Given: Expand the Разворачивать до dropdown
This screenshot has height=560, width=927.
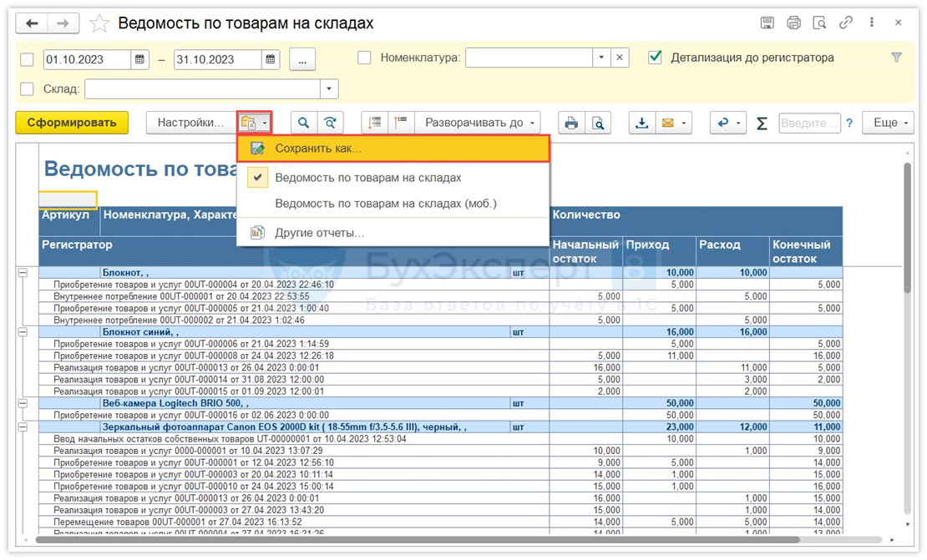Looking at the screenshot, I should [478, 123].
